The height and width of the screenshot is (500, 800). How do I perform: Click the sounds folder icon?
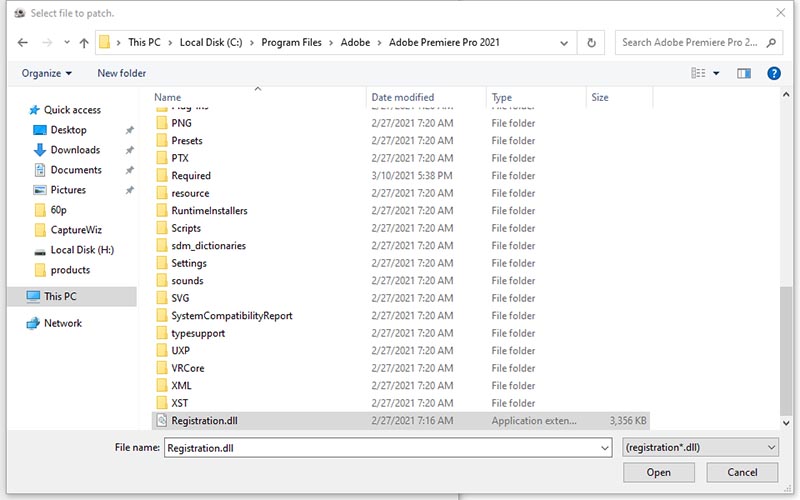(x=162, y=280)
